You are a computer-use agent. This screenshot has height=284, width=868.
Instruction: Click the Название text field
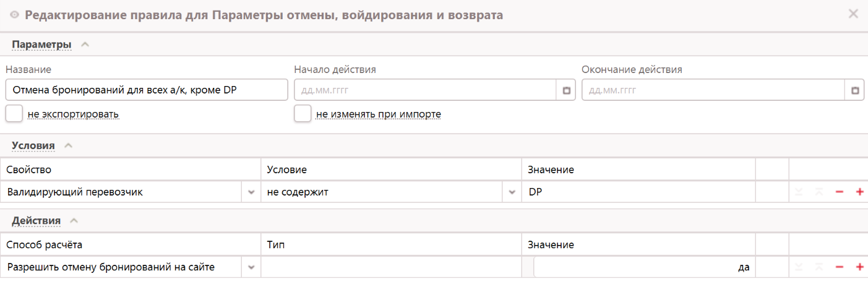pyautogui.click(x=146, y=90)
